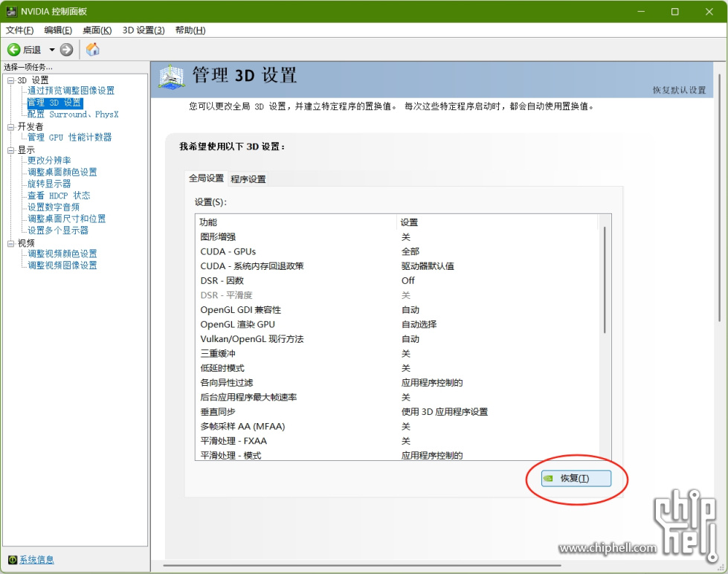Collapse the 开发者 tree node

[10, 127]
